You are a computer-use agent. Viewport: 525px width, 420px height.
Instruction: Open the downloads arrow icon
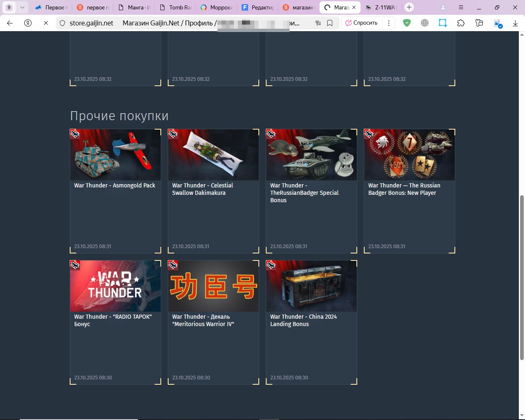pyautogui.click(x=516, y=23)
